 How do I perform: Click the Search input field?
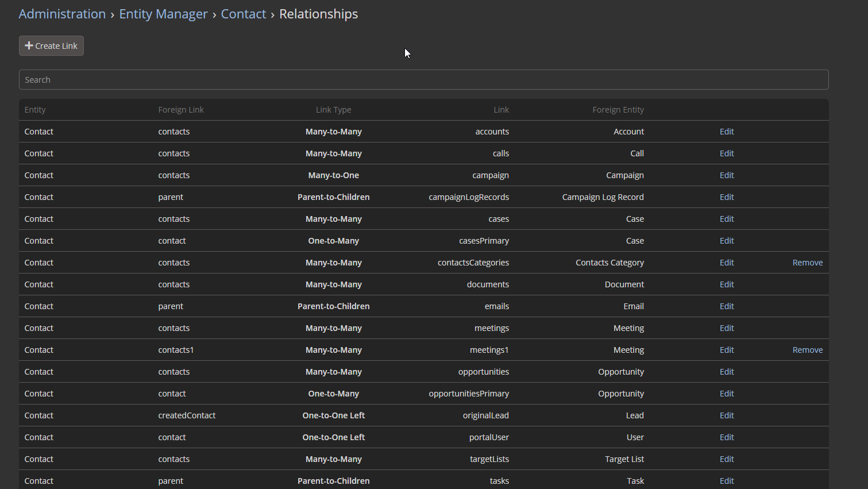coord(423,80)
